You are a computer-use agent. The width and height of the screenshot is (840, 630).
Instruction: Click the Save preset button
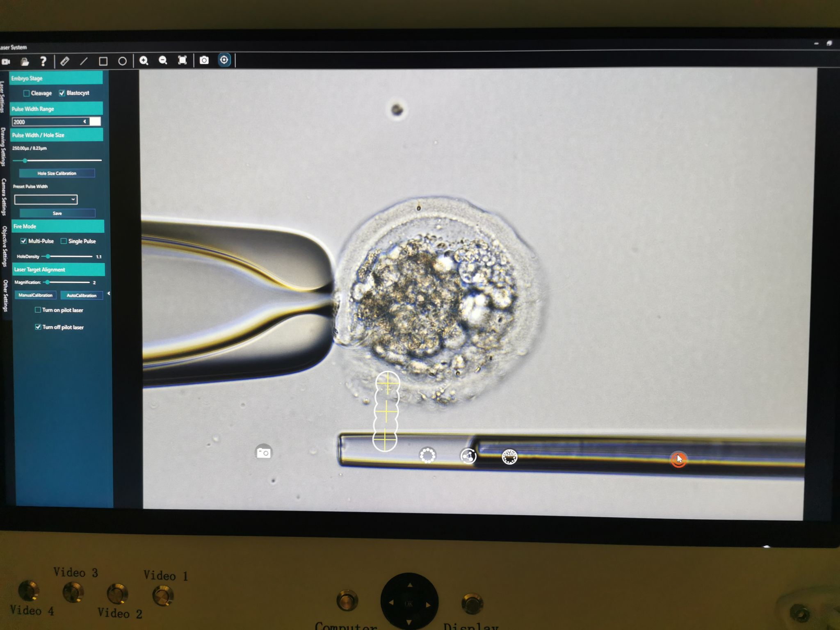click(x=57, y=213)
